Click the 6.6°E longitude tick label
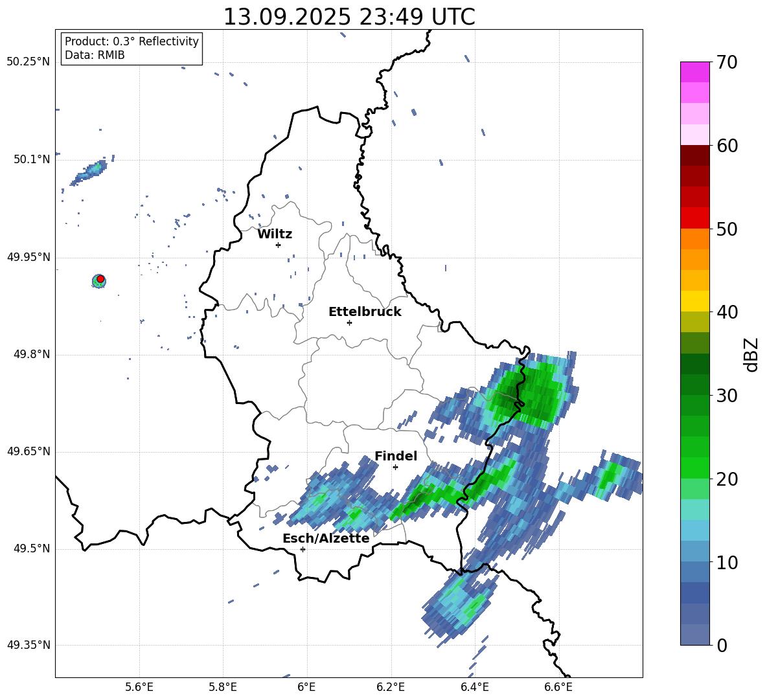Image resolution: width=767 pixels, height=700 pixels. pos(558,687)
